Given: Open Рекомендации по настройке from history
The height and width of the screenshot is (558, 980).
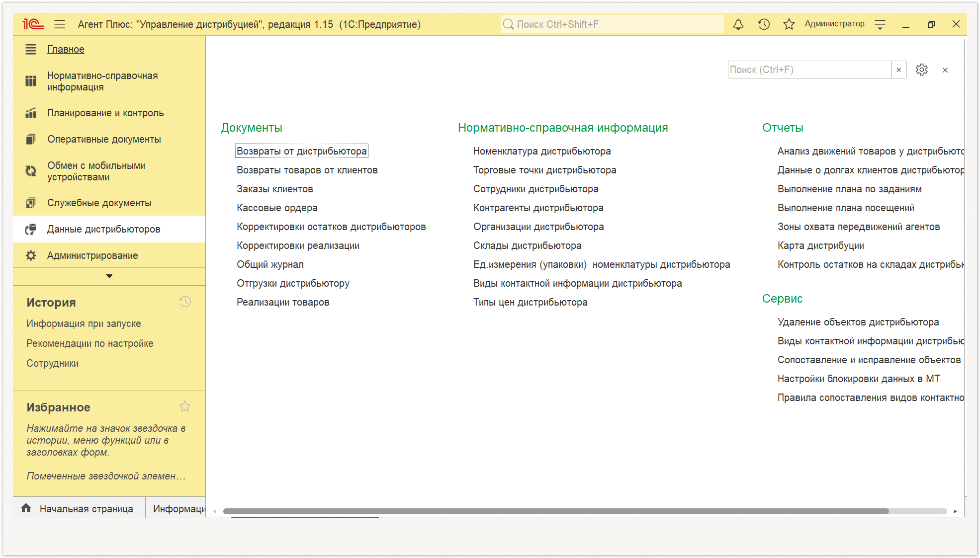Looking at the screenshot, I should tap(90, 343).
